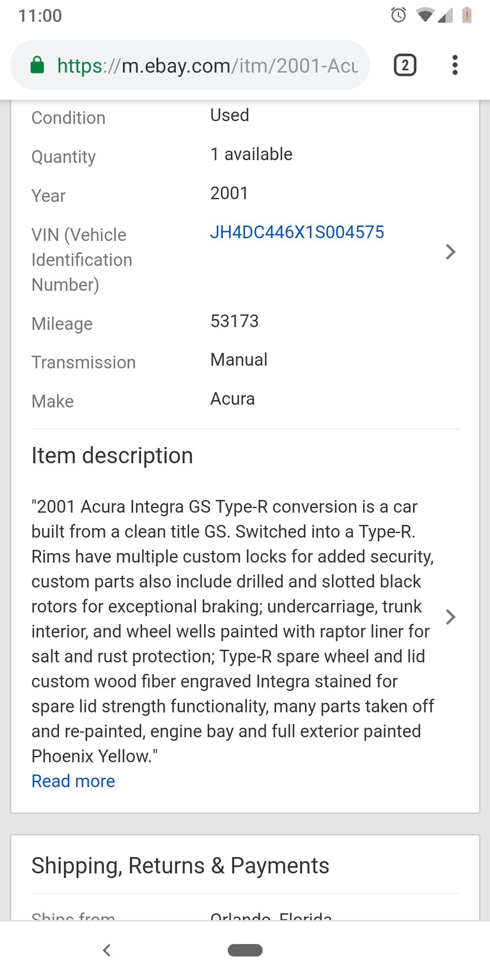The image size is (490, 980).
Task: Tap the alarm clock status icon
Action: coord(398,15)
